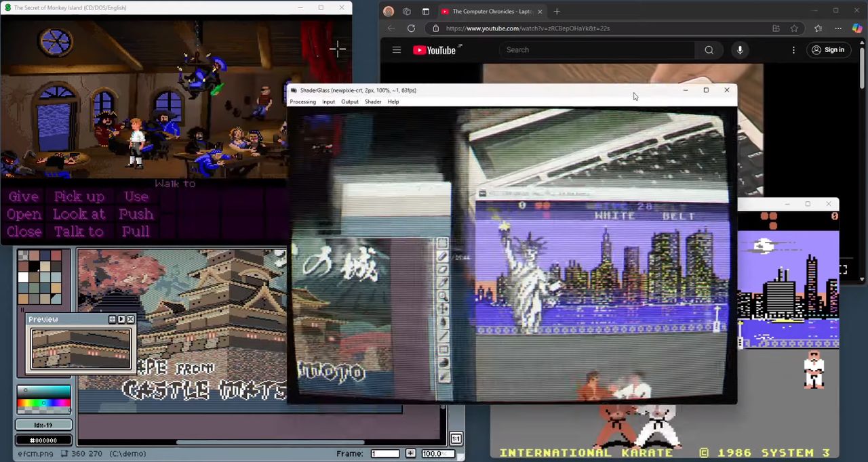Click the Idx-19 color index button
868x462 pixels.
tap(43, 425)
